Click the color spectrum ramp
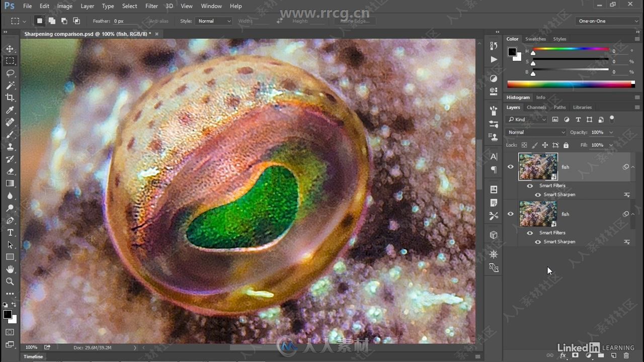The width and height of the screenshot is (644, 362). [571, 84]
